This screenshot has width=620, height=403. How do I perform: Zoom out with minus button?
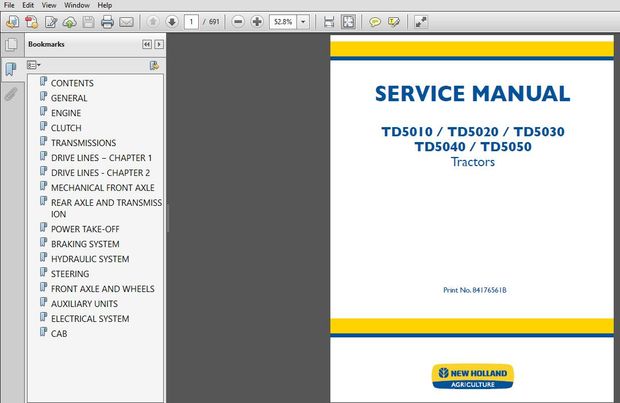pyautogui.click(x=238, y=22)
